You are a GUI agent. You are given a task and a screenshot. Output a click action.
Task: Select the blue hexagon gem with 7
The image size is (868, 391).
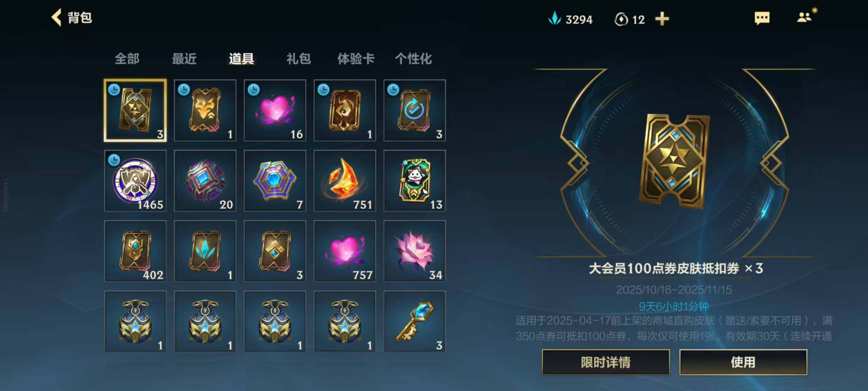click(275, 181)
